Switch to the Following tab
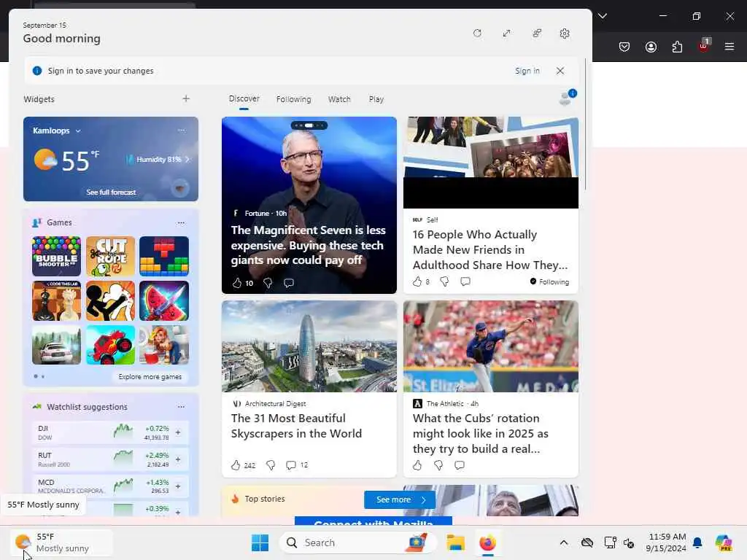Image resolution: width=747 pixels, height=560 pixels. click(293, 99)
